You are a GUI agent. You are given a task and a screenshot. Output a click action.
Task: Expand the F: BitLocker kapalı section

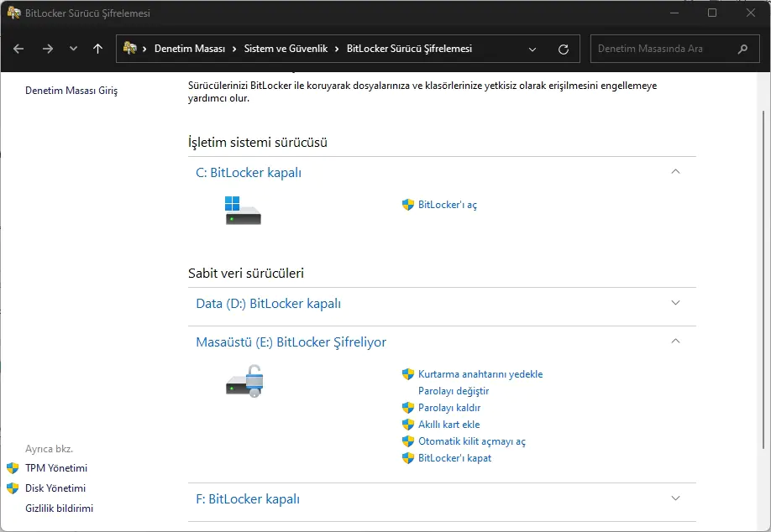676,498
